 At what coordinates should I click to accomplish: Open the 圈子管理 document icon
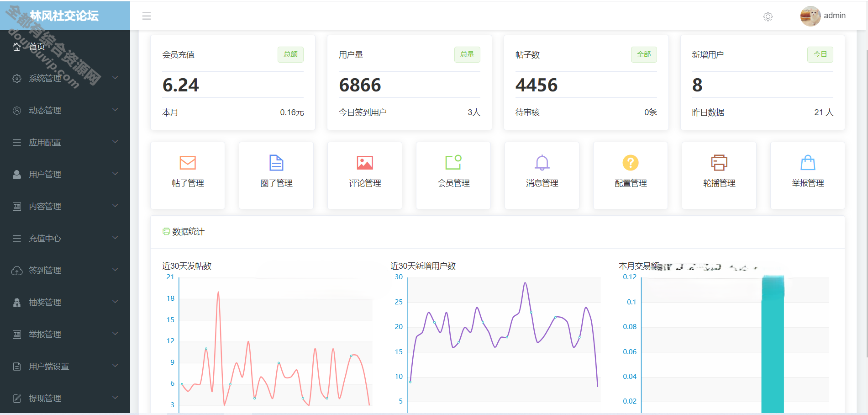tap(276, 163)
